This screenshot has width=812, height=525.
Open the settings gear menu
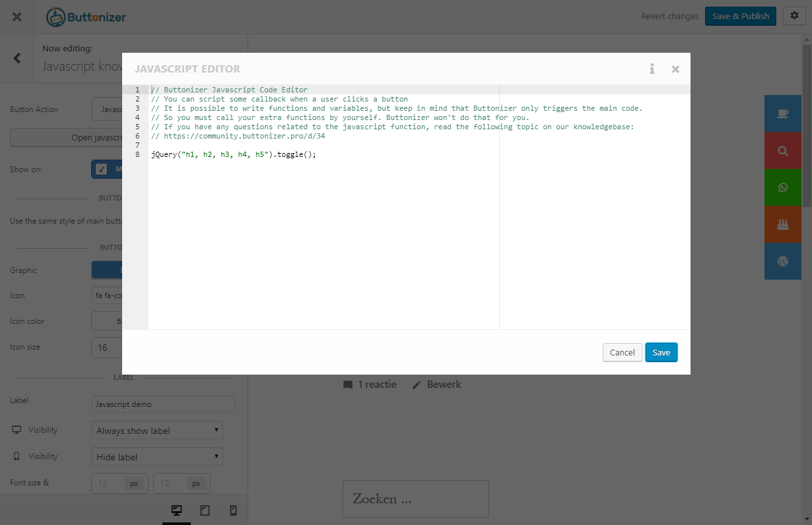pyautogui.click(x=794, y=16)
